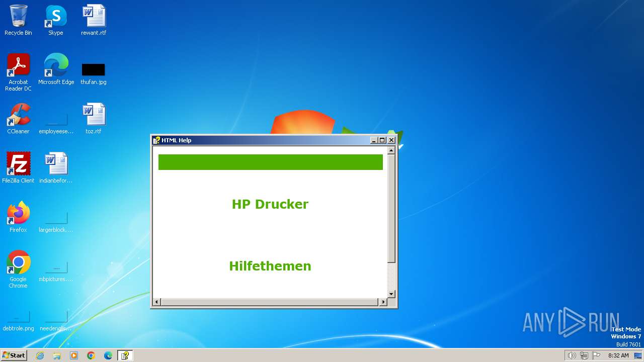Select the needenglis… desktop file

tap(56, 320)
